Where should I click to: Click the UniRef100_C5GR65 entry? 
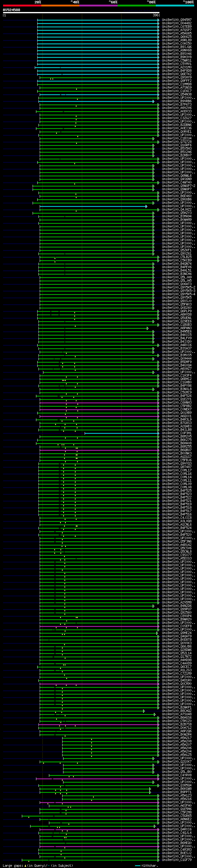pyautogui.click(x=177, y=816)
